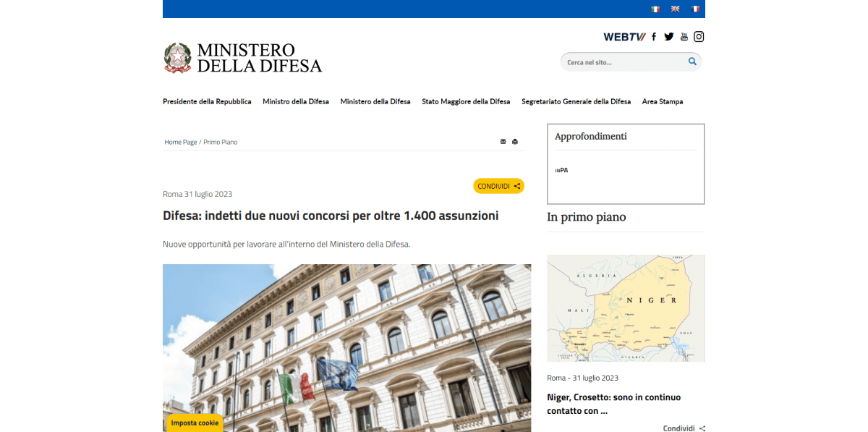Open the Ministro della Difesa menu
868x432 pixels.
coord(296,101)
